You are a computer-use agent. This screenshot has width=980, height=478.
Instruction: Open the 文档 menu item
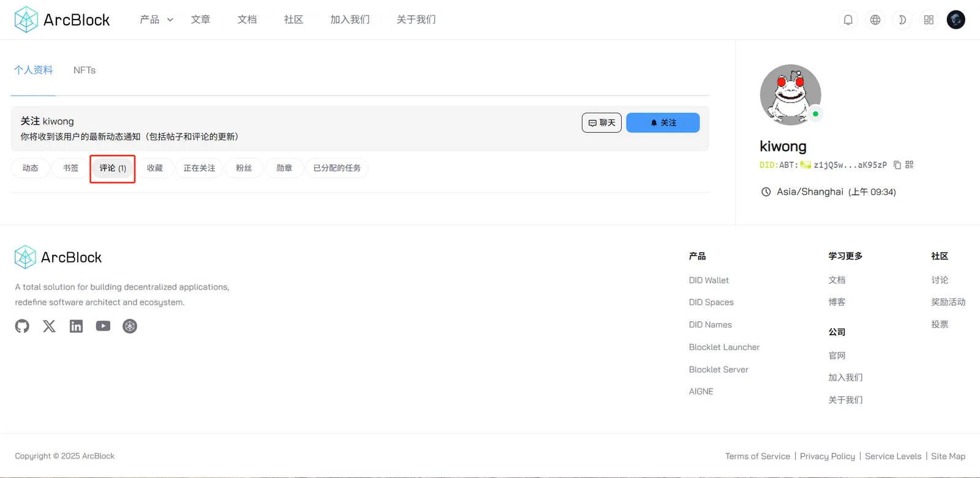click(x=247, y=20)
